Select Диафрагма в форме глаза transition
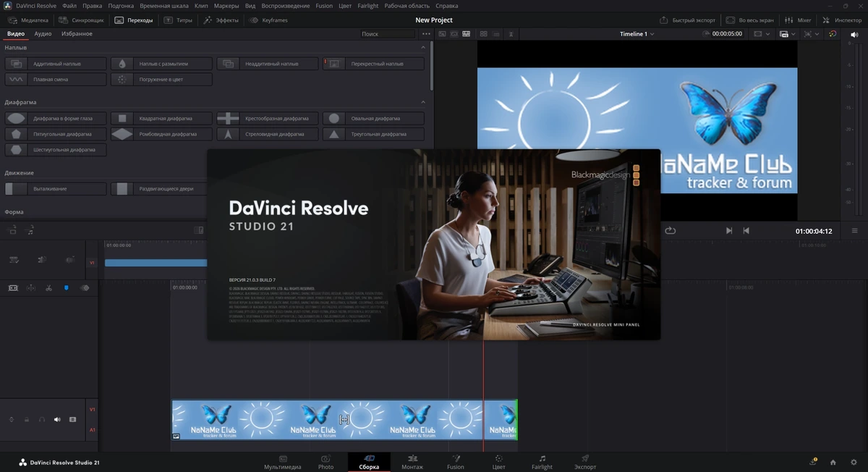 (x=56, y=118)
